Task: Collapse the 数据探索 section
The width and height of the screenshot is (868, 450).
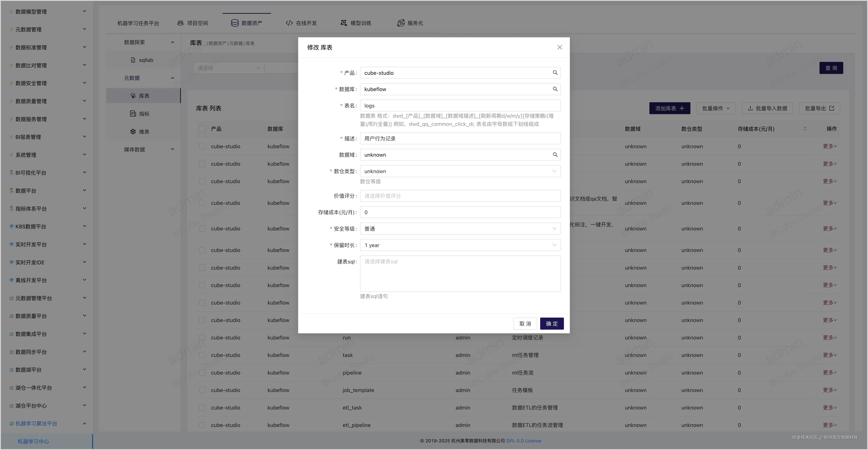Action: [x=172, y=42]
